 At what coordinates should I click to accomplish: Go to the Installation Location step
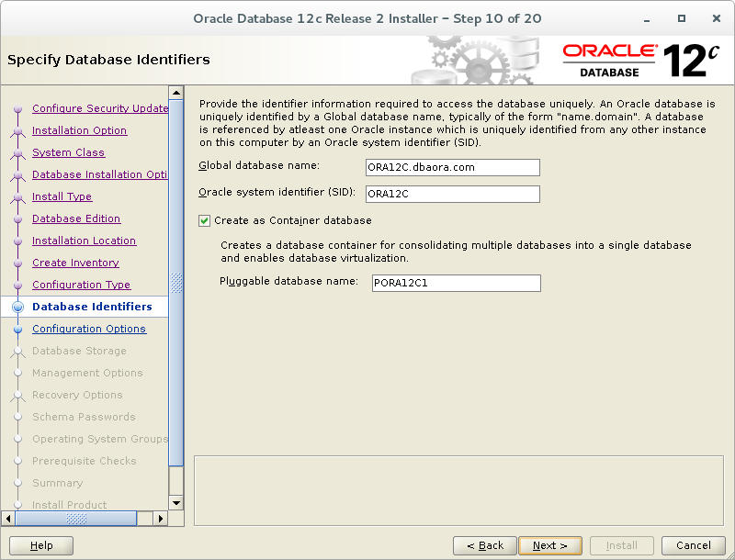pos(84,241)
